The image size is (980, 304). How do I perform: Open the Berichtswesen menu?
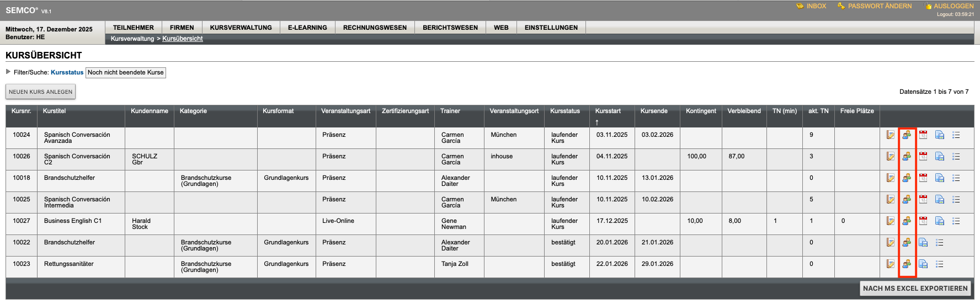450,28
